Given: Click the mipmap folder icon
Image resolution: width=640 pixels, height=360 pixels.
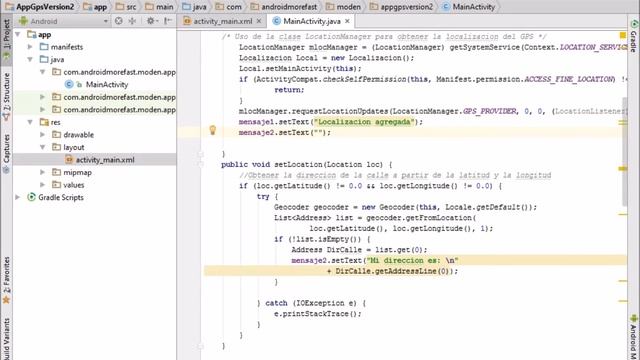Looking at the screenshot, I should (56, 172).
